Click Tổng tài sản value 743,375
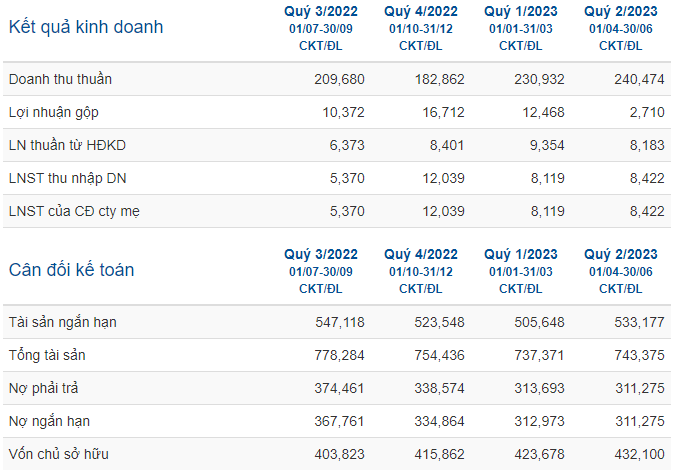The image size is (674, 470). point(639,356)
